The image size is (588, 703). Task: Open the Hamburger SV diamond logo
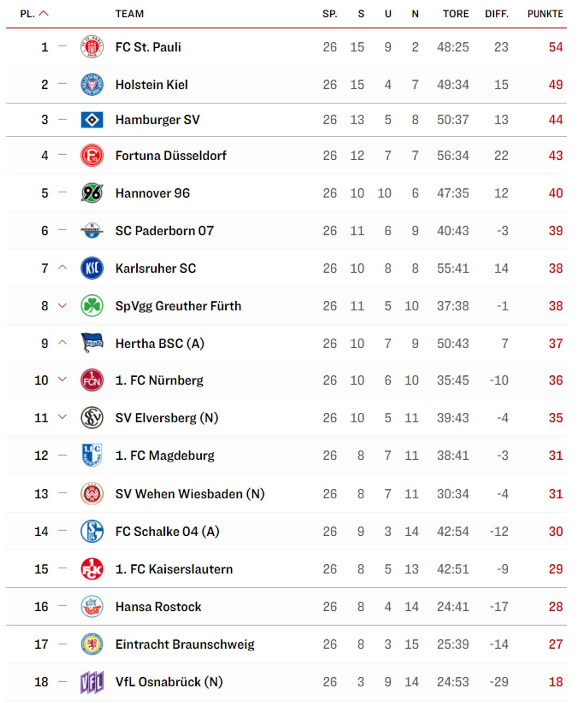[92, 120]
